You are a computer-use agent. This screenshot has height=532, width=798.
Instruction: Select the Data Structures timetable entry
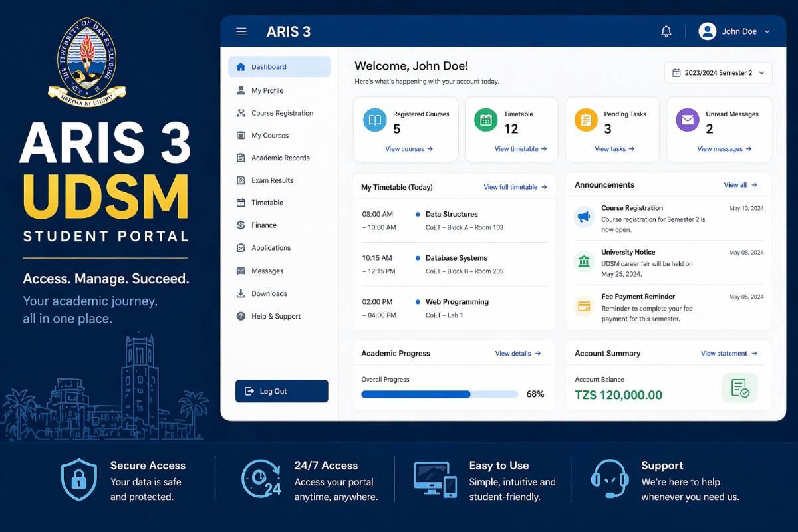click(452, 214)
